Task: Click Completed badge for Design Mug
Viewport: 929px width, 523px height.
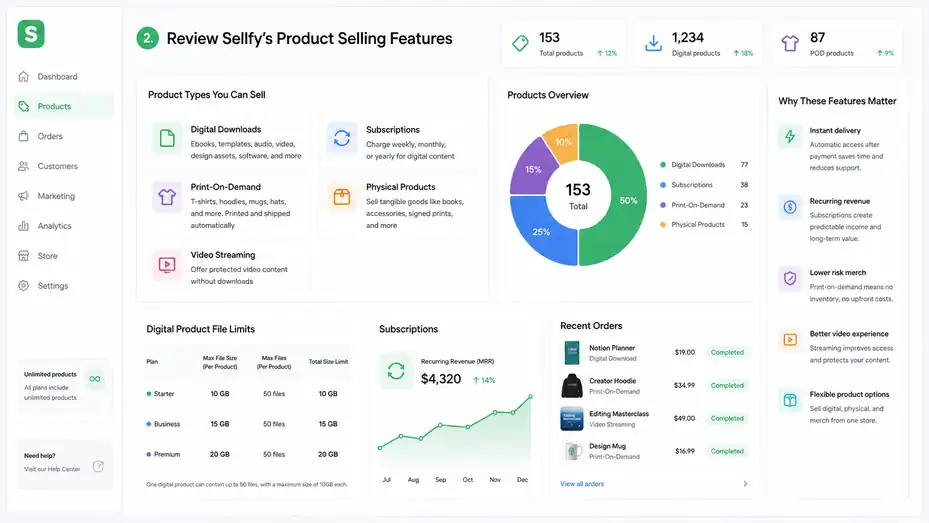Action: pos(727,451)
